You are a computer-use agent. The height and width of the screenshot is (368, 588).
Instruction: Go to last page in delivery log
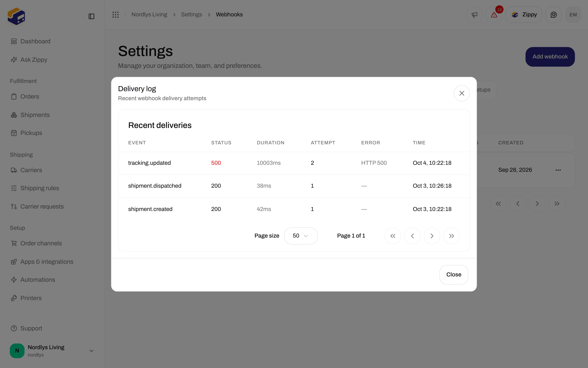451,236
